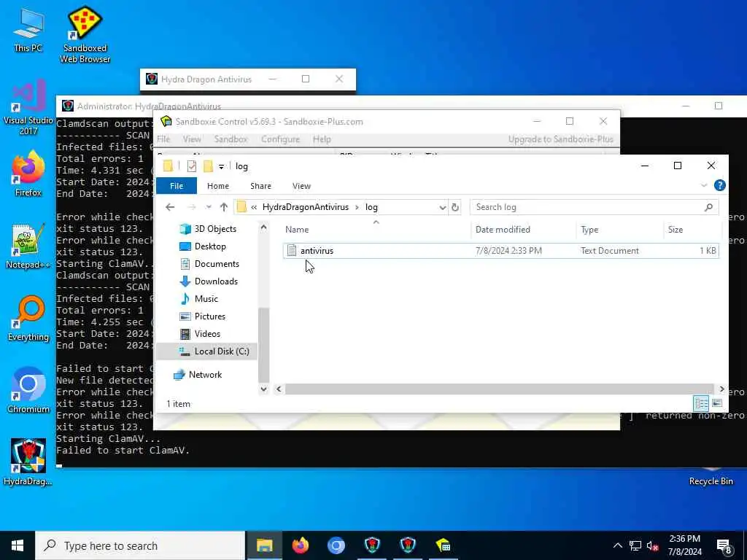Screen dimensions: 747x560
Task: Click taskbar search box
Action: click(140, 545)
